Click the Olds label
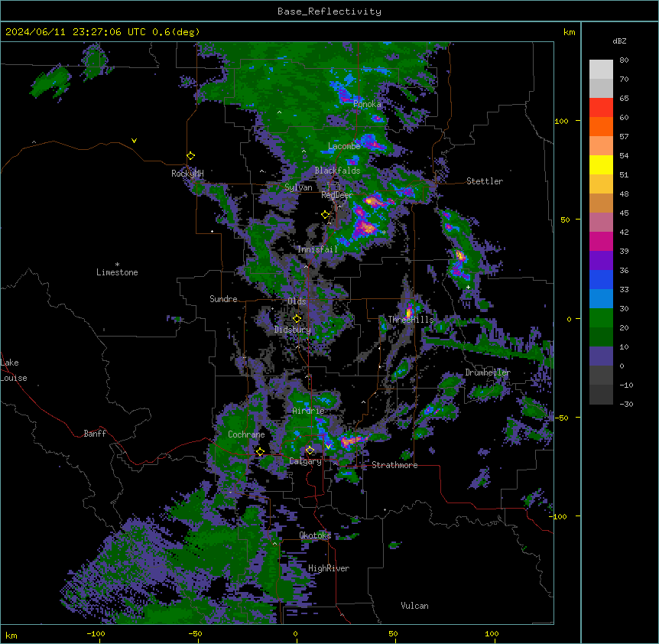Viewport: 659px width, 644px height. click(297, 301)
